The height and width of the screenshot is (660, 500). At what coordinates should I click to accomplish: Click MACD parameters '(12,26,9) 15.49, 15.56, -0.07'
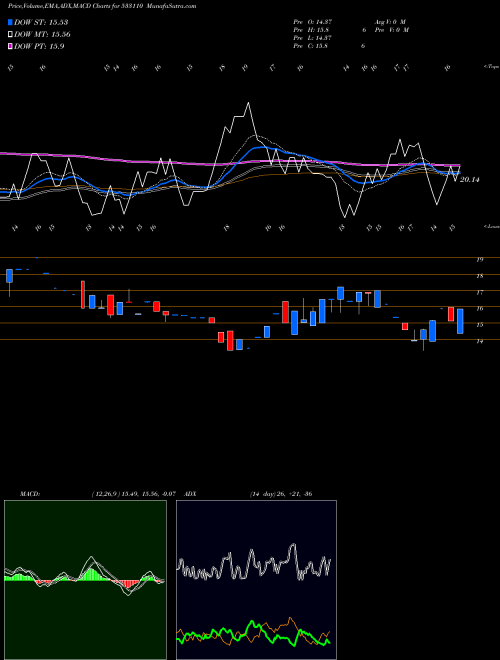pyautogui.click(x=136, y=494)
